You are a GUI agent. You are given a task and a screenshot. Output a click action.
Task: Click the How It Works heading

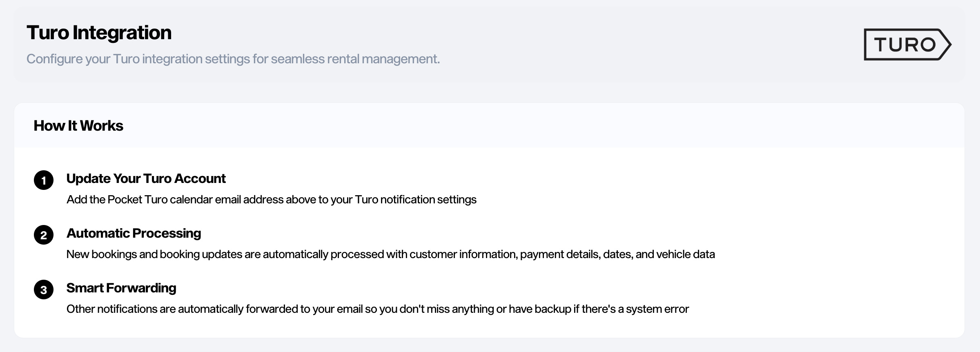78,126
